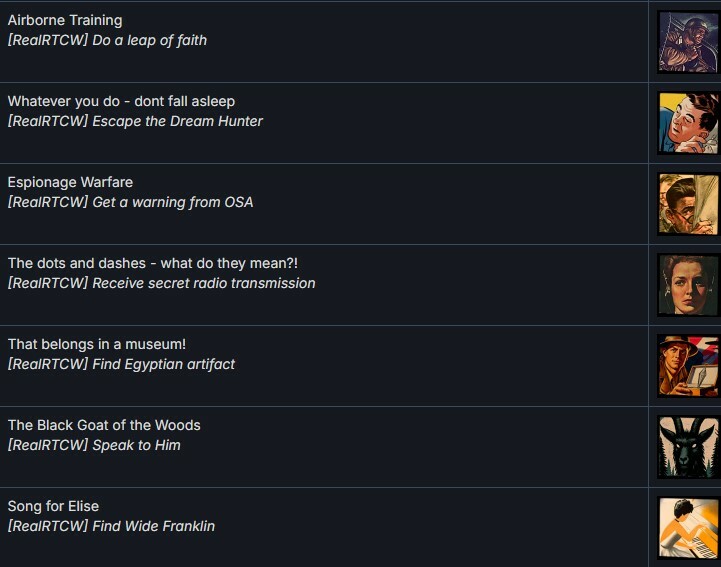Screen dimensions: 721x567
Task: Select the 'Find Wide Franklin' description
Action: (x=111, y=526)
